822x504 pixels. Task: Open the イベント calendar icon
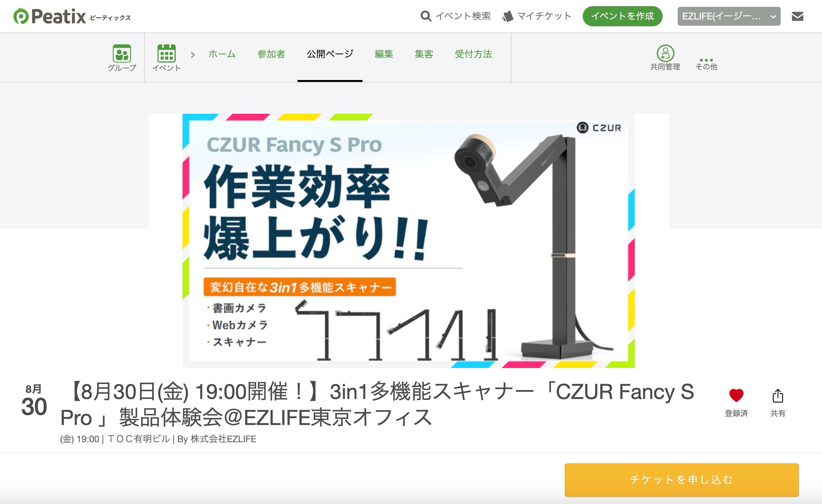click(166, 53)
